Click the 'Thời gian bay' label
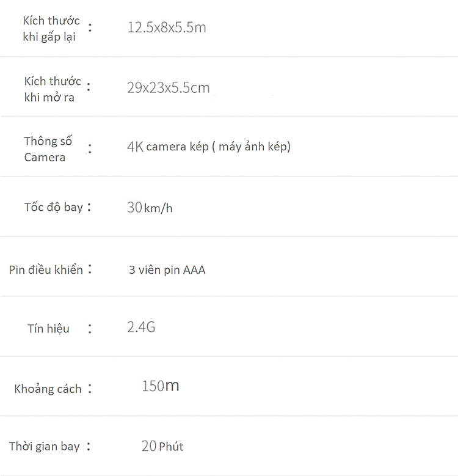Image resolution: width=458 pixels, height=476 pixels. tap(45, 446)
